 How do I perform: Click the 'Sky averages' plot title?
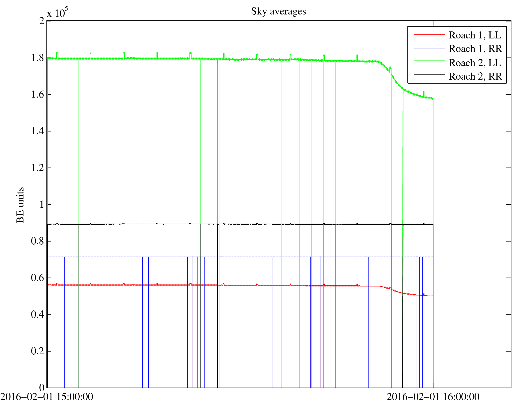pyautogui.click(x=278, y=11)
